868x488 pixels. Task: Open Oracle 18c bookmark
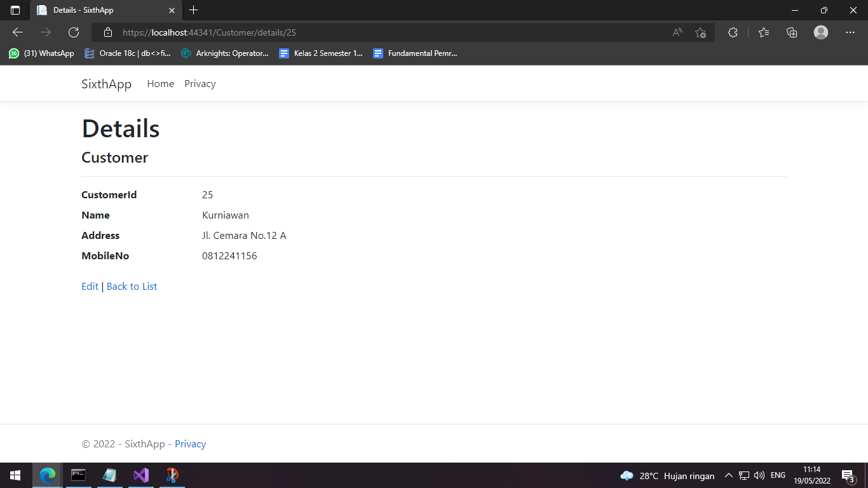(x=128, y=53)
